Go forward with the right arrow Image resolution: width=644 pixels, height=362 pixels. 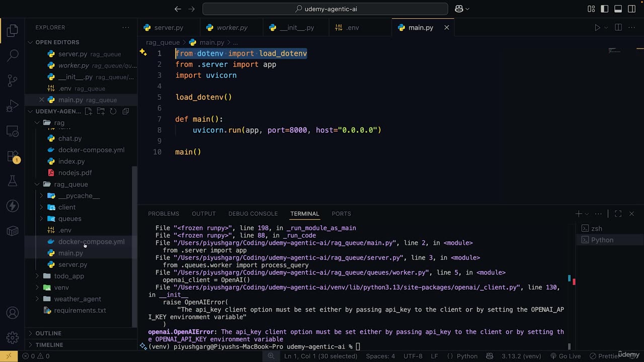[x=192, y=9]
